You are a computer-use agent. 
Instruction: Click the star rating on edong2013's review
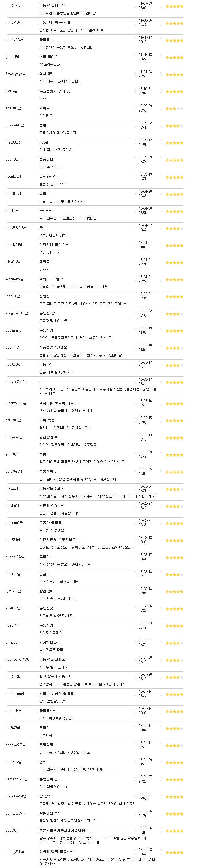point(174,853)
